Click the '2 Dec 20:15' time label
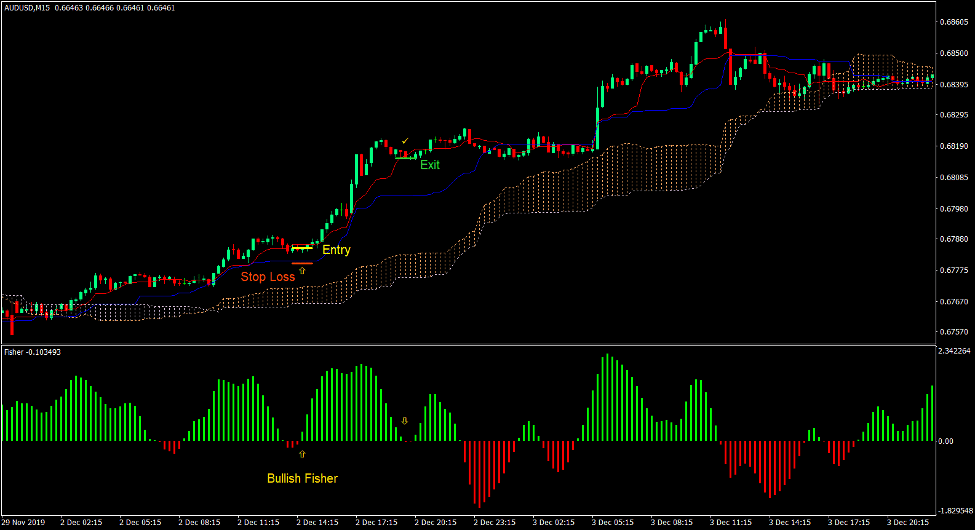Screen dimensions: 977x531 click(x=435, y=522)
